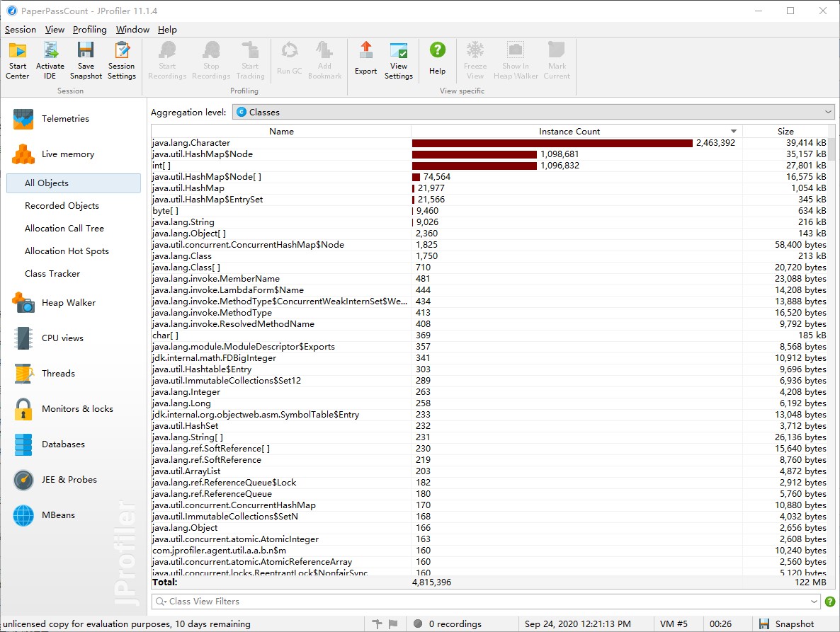Click the VM #5 status bar entry
Image resolution: width=840 pixels, height=632 pixels.
(674, 624)
